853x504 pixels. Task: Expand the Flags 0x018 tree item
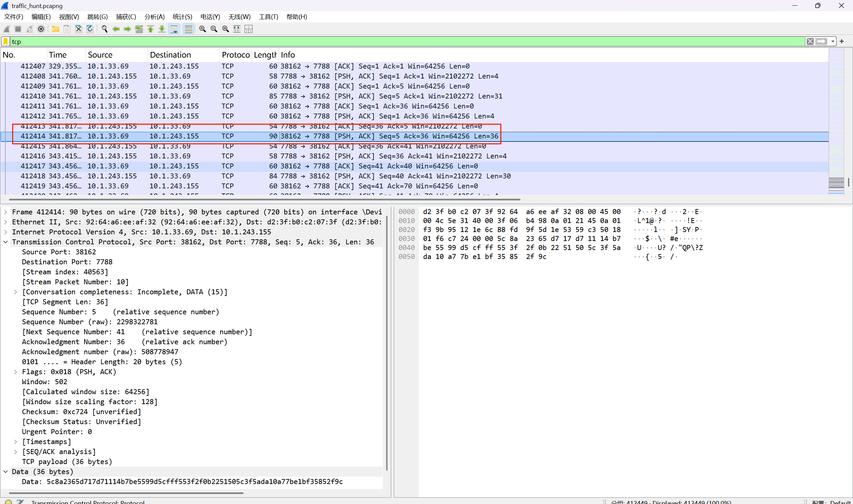pos(16,372)
